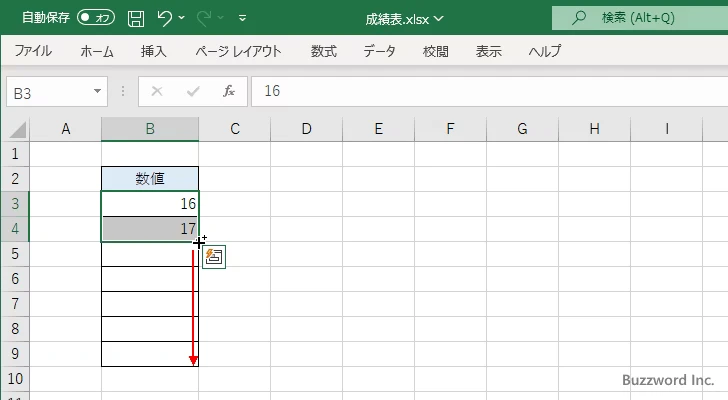Select column A header
728x400 pixels.
point(65,129)
